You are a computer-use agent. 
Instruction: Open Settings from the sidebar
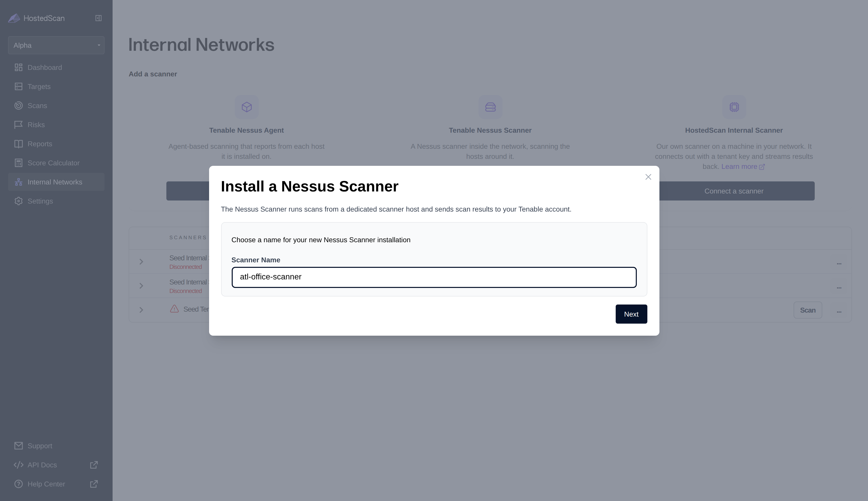click(56, 201)
